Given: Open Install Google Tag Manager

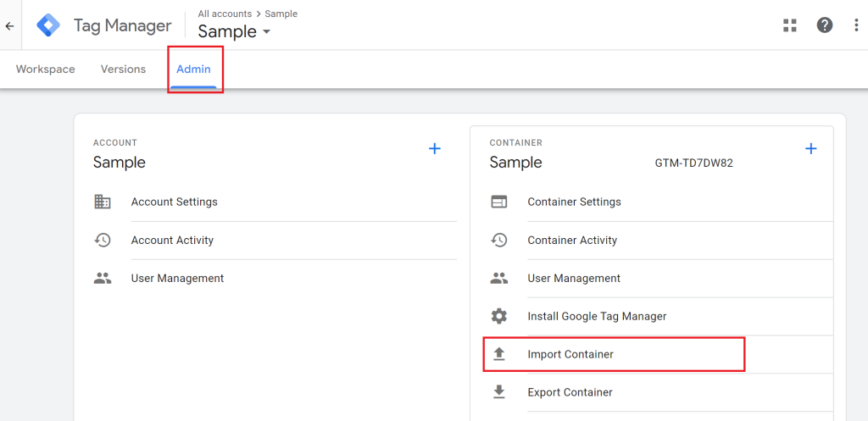Looking at the screenshot, I should [x=598, y=317].
